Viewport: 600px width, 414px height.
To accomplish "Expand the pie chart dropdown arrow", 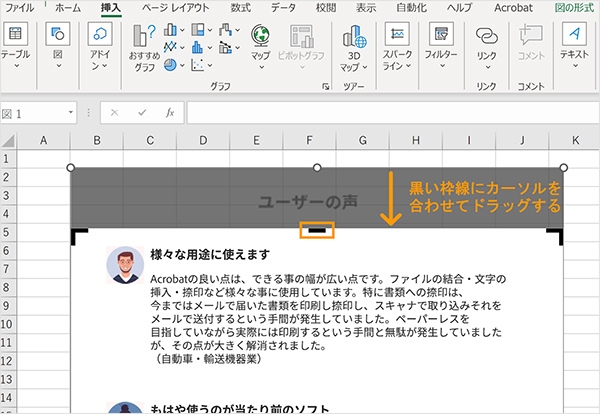I will (x=182, y=65).
